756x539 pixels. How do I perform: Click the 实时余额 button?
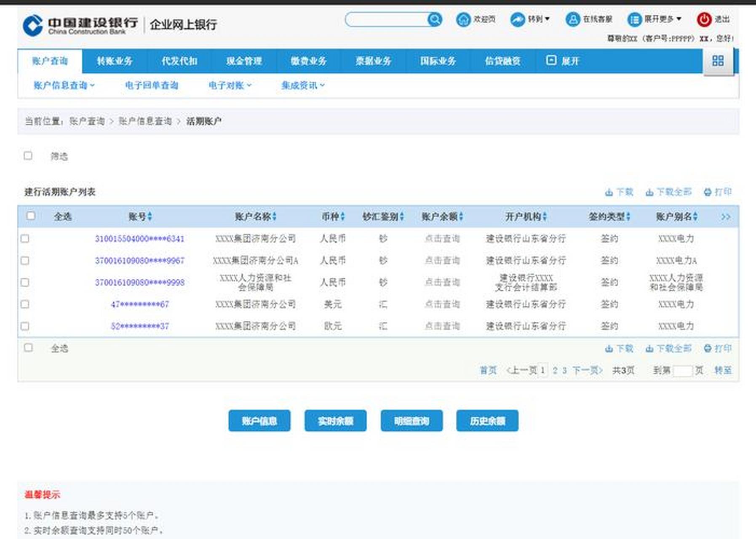pyautogui.click(x=335, y=420)
